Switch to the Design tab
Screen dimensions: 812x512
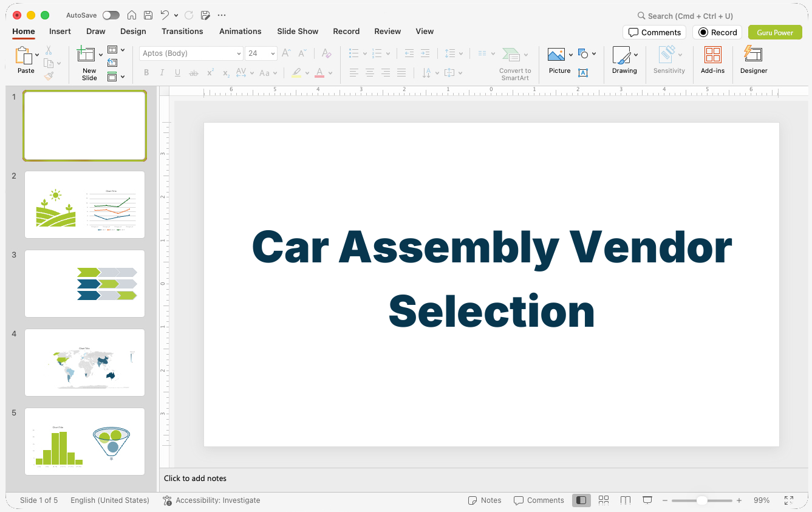coord(133,31)
